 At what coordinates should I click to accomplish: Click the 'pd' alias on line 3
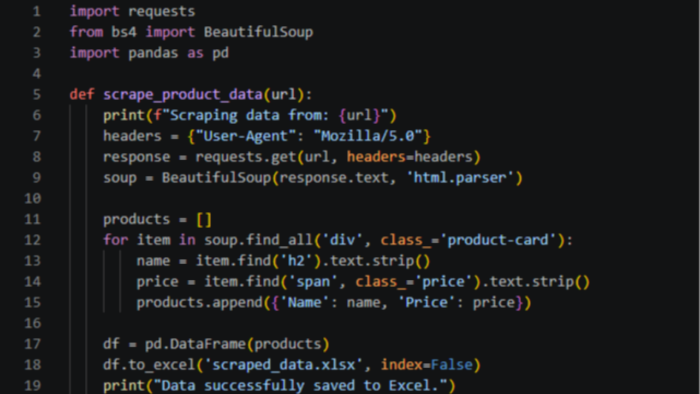tap(221, 53)
